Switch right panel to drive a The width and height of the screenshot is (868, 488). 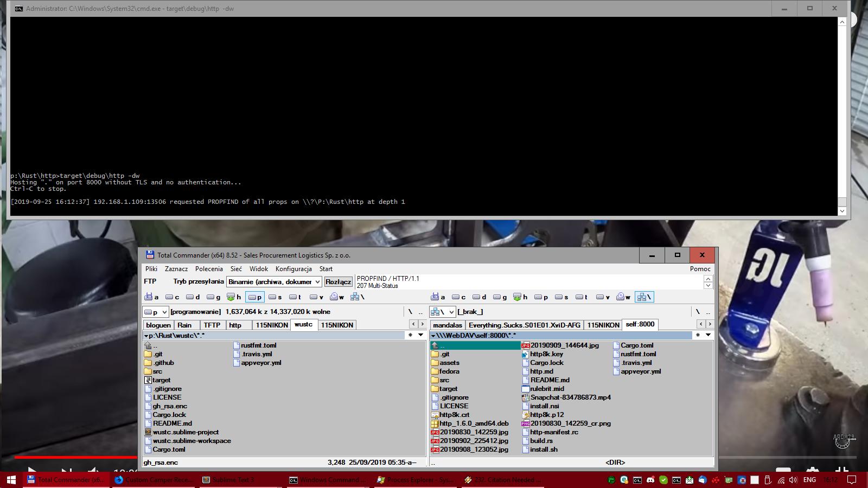pos(438,297)
